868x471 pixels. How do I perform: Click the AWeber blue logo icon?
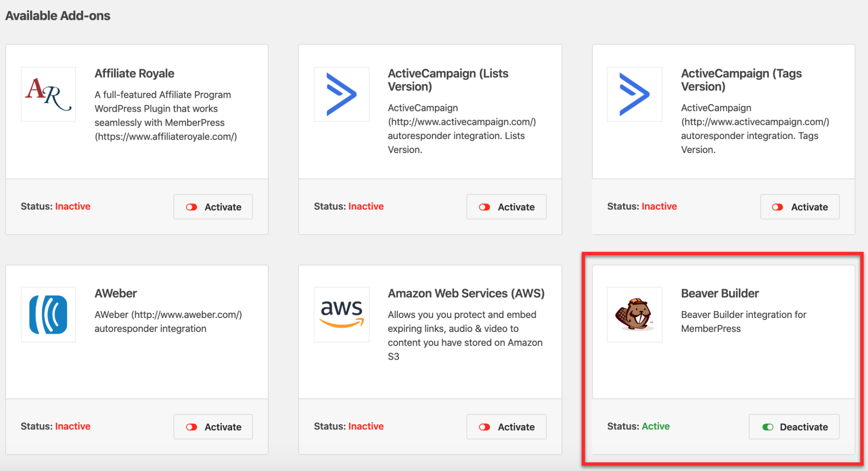click(48, 315)
